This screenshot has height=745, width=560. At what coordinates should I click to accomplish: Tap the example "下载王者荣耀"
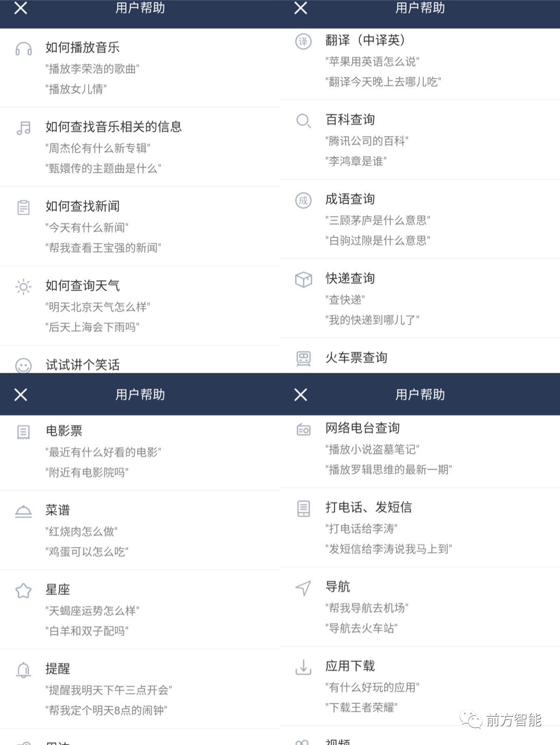(361, 707)
